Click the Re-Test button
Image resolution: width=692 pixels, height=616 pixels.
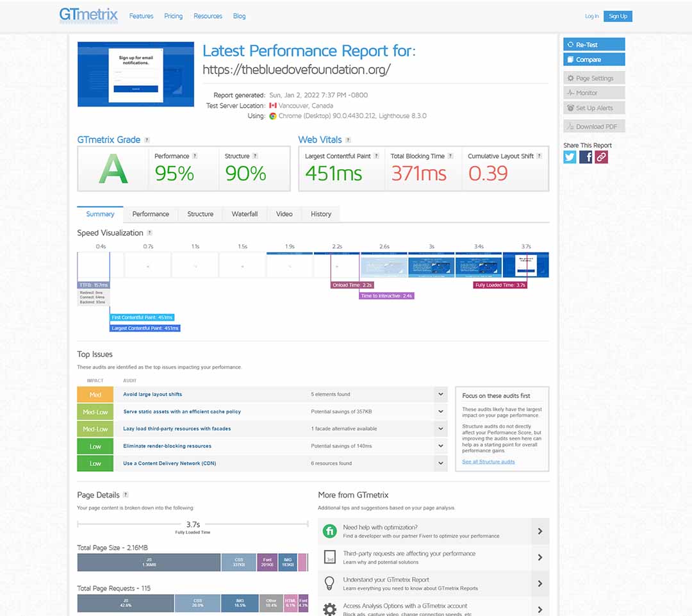click(x=593, y=44)
